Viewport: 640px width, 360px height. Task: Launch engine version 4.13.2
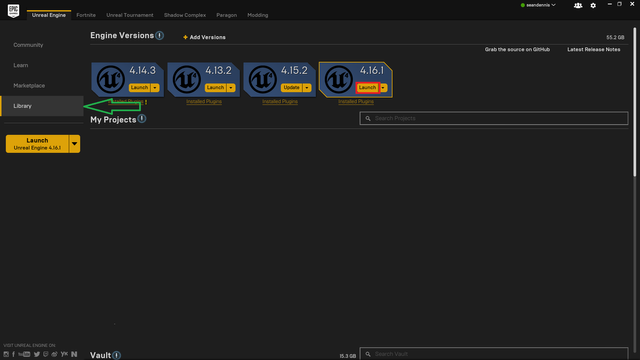[x=215, y=87]
